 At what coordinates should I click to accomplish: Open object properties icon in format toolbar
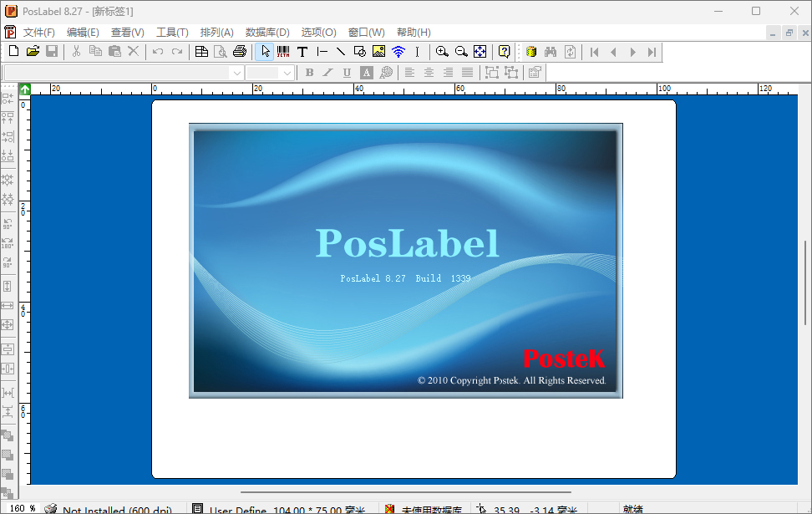click(x=535, y=73)
